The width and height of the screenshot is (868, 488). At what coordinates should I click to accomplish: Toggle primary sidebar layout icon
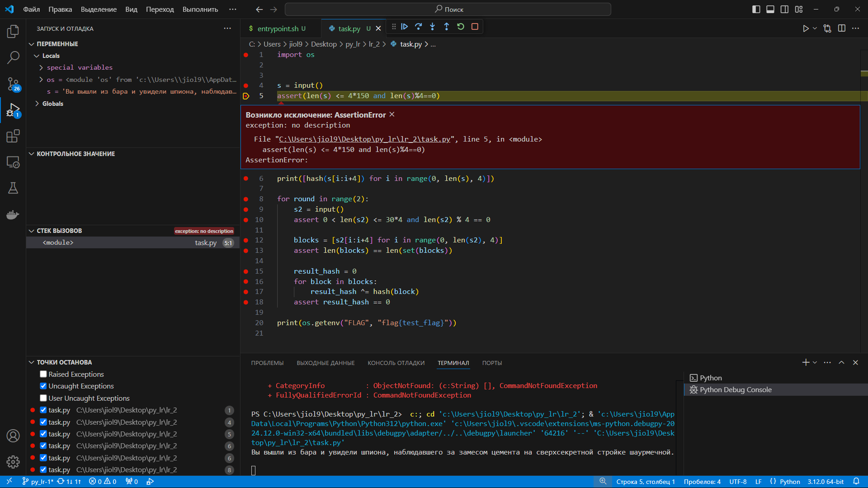tap(756, 9)
